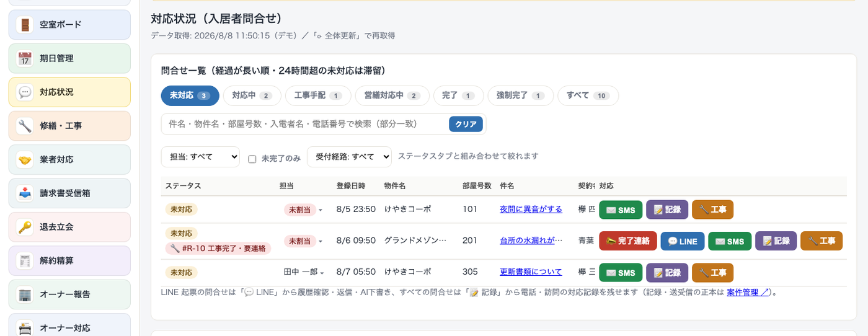868x336 pixels.
Task: Click the ステータス column header
Action: point(183,186)
